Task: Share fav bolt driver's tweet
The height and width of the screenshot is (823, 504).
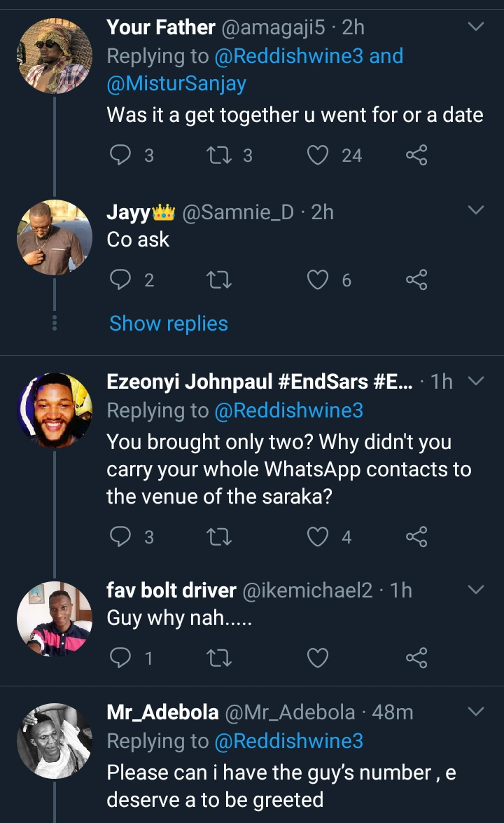Action: point(416,658)
